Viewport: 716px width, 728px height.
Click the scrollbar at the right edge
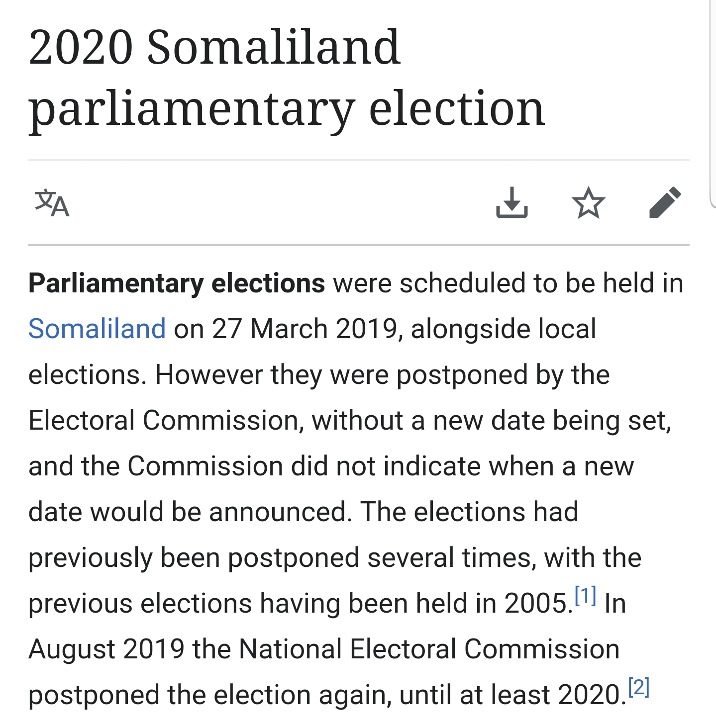712,99
